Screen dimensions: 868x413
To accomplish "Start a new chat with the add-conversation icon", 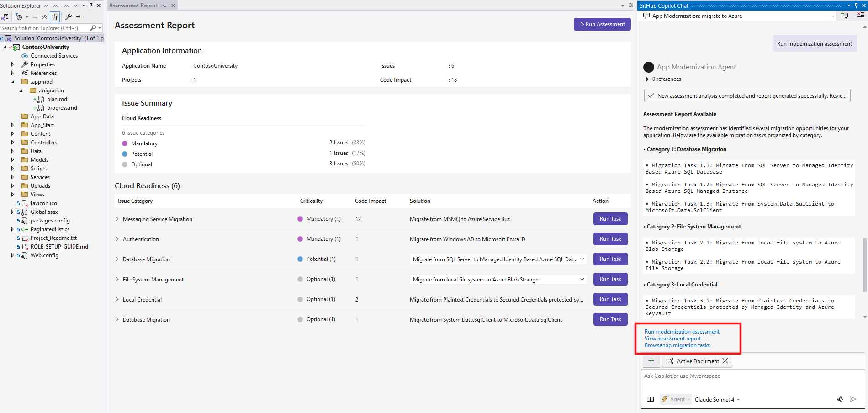I will tap(845, 15).
